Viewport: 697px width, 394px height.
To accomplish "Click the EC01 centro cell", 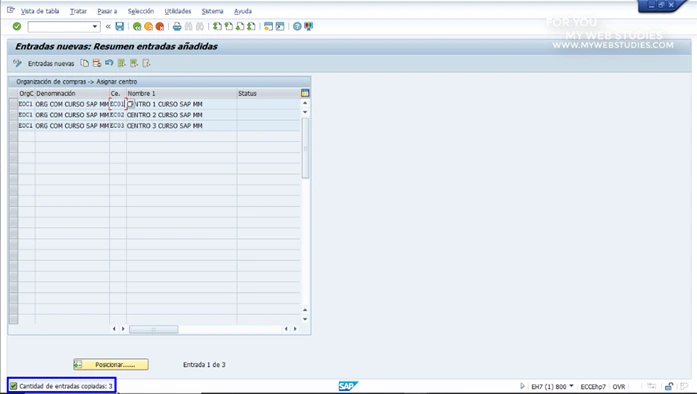I will (x=117, y=104).
